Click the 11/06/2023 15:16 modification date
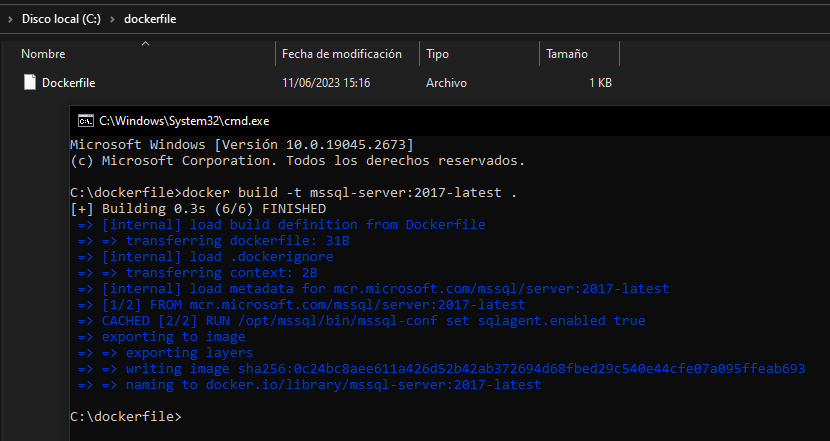 pyautogui.click(x=326, y=83)
